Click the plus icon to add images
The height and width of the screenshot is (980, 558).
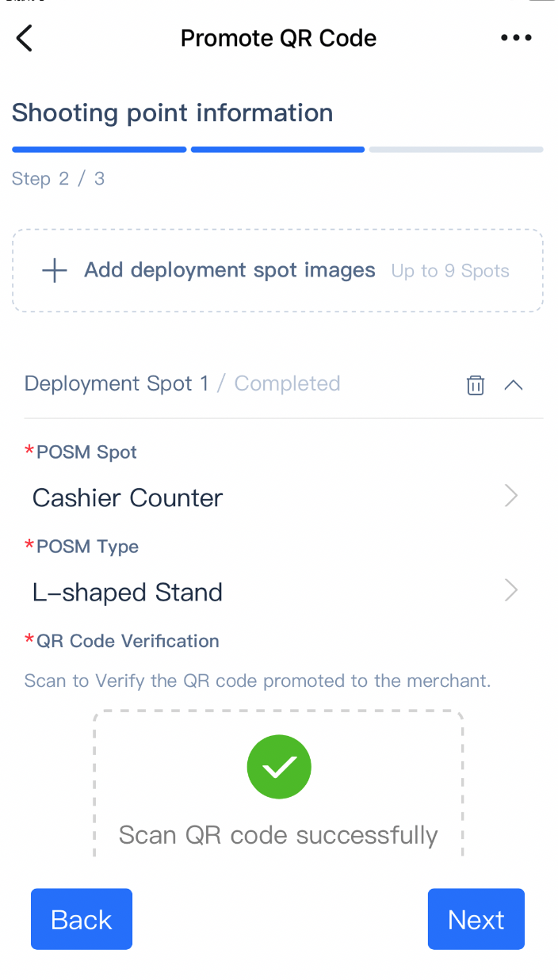[55, 271]
